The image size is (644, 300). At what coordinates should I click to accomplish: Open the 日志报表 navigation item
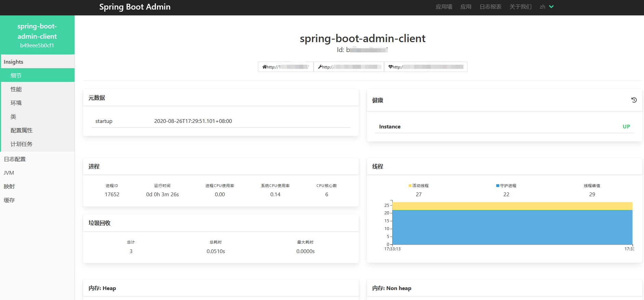(490, 7)
